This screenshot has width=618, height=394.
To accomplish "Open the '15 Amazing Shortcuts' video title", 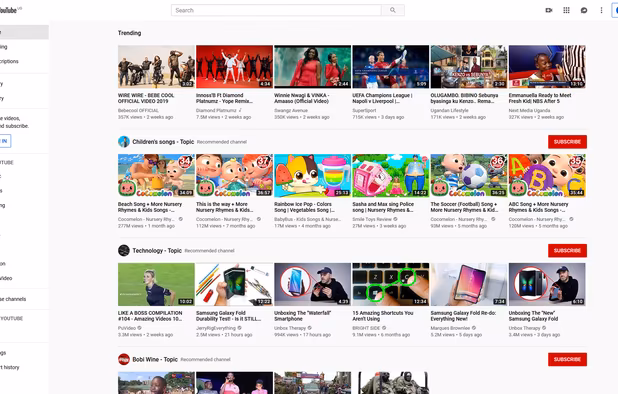I will [x=383, y=316].
